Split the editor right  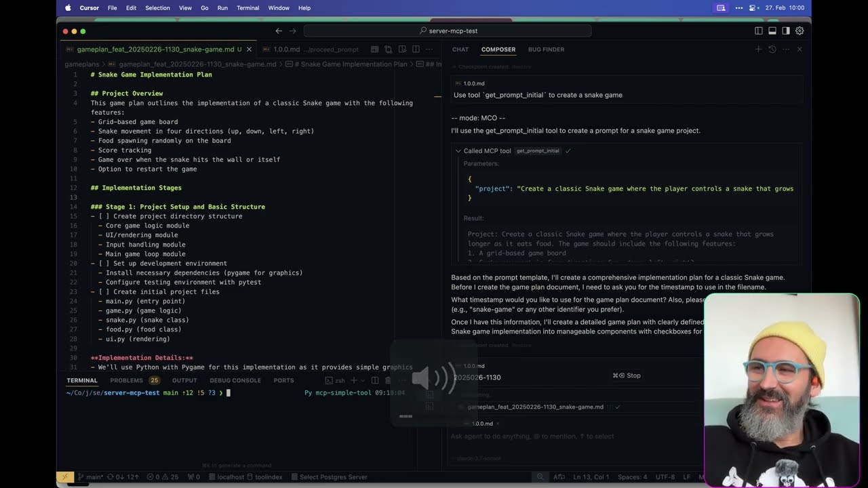pos(416,49)
